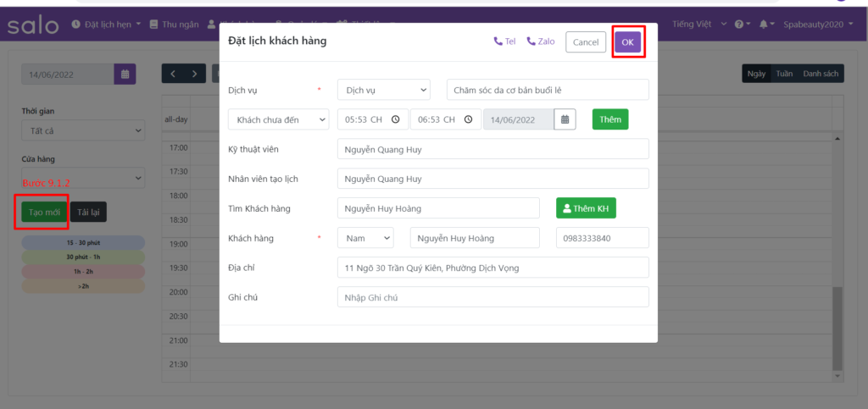Image resolution: width=868 pixels, height=409 pixels.
Task: Go to the salo home logo
Action: 33,25
